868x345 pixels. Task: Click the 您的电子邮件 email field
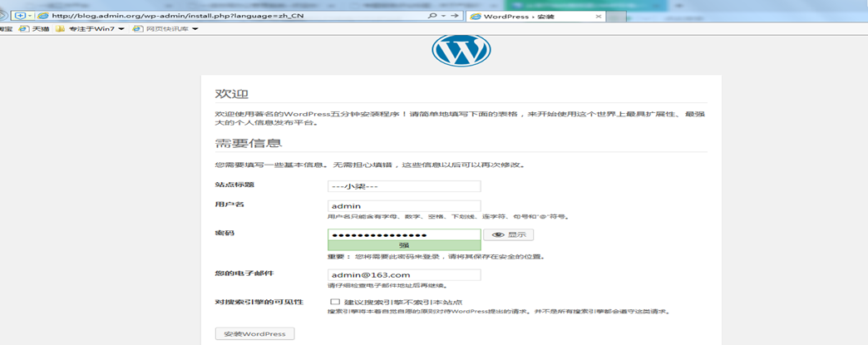point(404,274)
